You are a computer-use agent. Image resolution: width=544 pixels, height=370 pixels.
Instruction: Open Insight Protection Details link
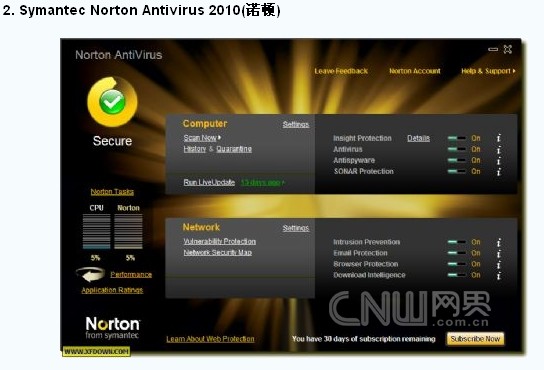(418, 138)
